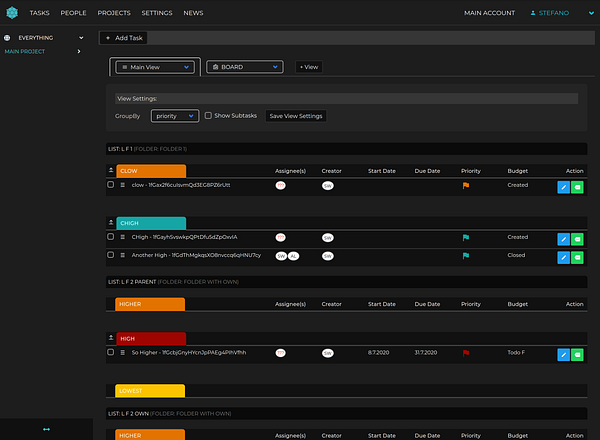The width and height of the screenshot is (600, 440).
Task: Check the Another High task checkbox
Action: (111, 254)
